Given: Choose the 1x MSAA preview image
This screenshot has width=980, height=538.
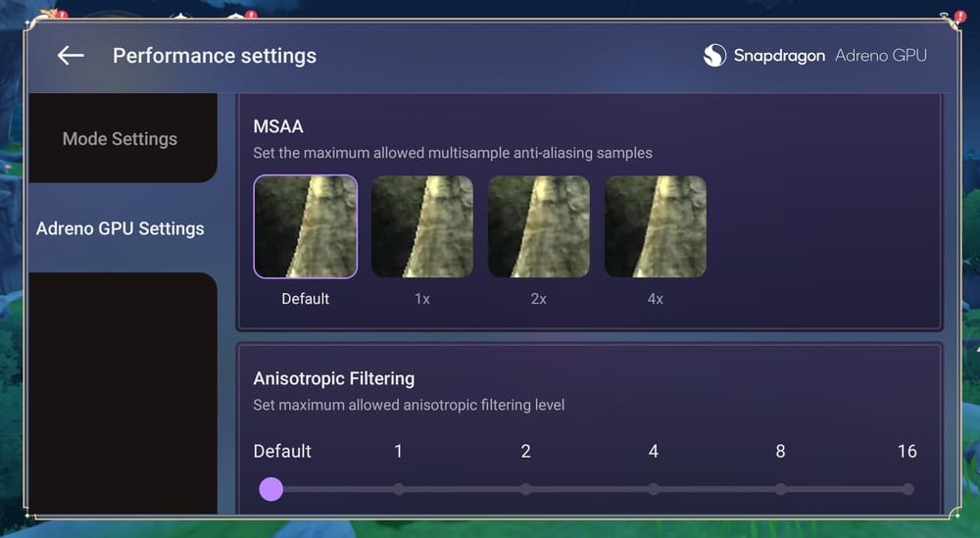Looking at the screenshot, I should tap(422, 226).
